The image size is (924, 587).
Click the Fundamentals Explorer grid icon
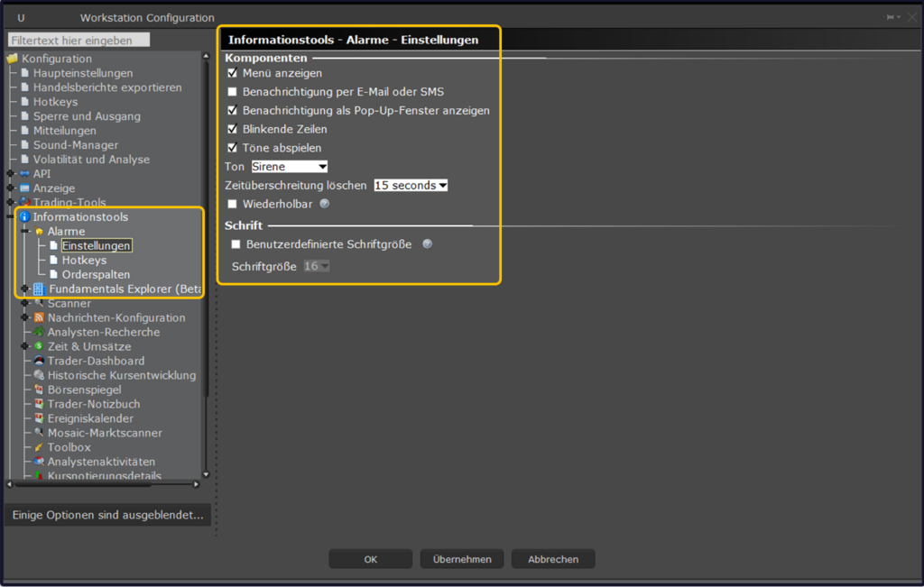40,289
